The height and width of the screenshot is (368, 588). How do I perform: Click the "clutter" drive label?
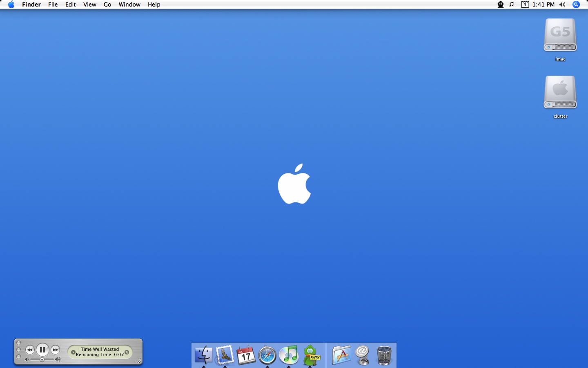tap(560, 117)
